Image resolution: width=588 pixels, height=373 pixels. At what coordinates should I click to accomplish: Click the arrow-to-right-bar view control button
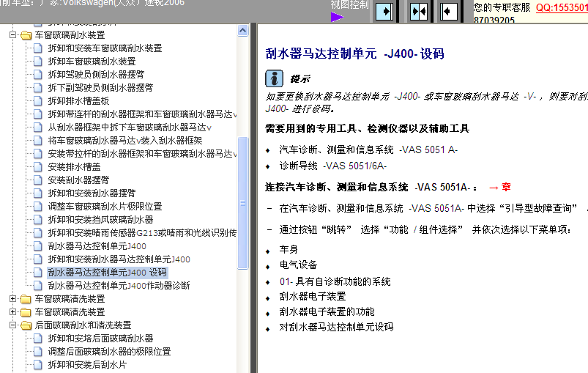click(384, 12)
